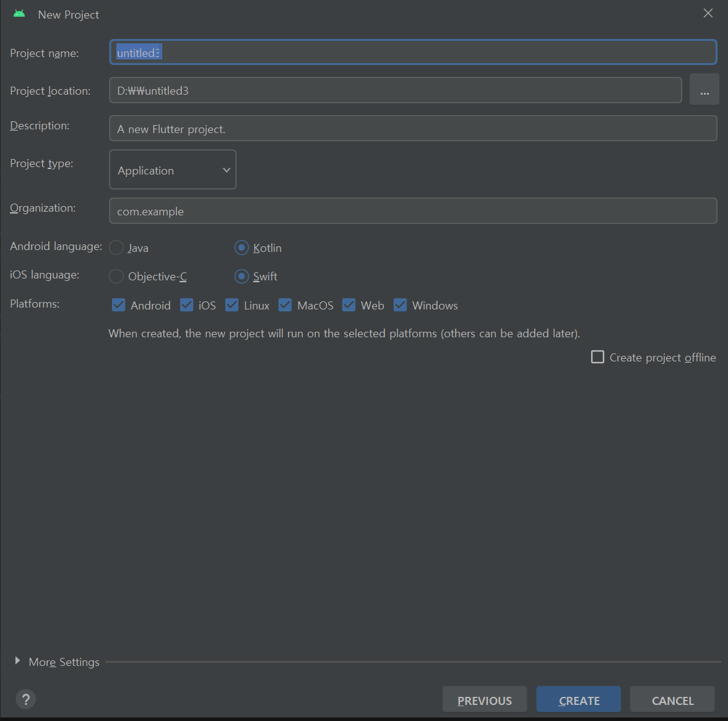Toggle the Linux platform checkbox
The width and height of the screenshot is (728, 721).
click(232, 305)
